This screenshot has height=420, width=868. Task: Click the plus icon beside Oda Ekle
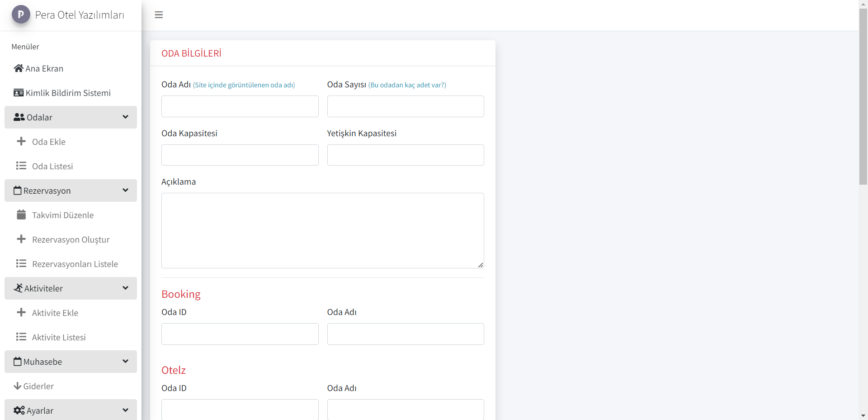pyautogui.click(x=21, y=141)
